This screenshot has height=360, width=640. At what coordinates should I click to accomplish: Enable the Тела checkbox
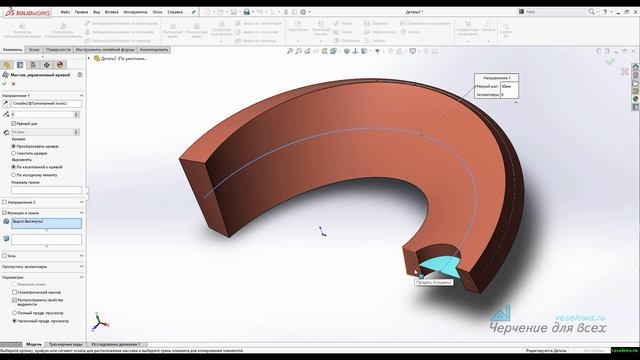pos(4,256)
